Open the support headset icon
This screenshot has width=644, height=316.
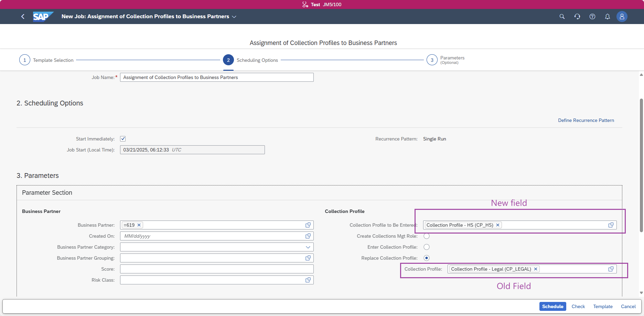click(x=577, y=16)
